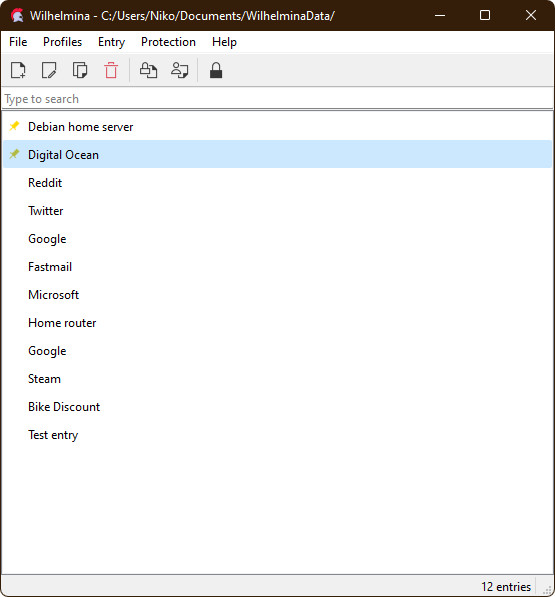Click the black padlock lock icon
Image resolution: width=555 pixels, height=597 pixels.
point(216,70)
